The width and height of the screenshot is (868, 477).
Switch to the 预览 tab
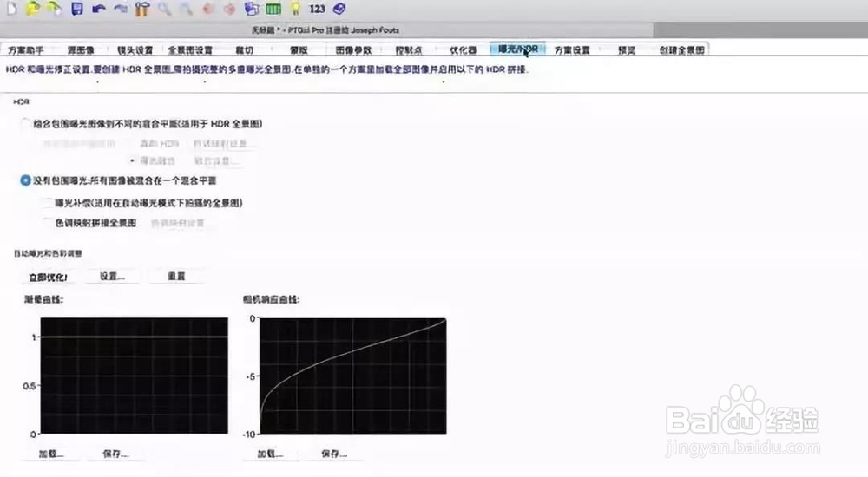click(x=627, y=49)
